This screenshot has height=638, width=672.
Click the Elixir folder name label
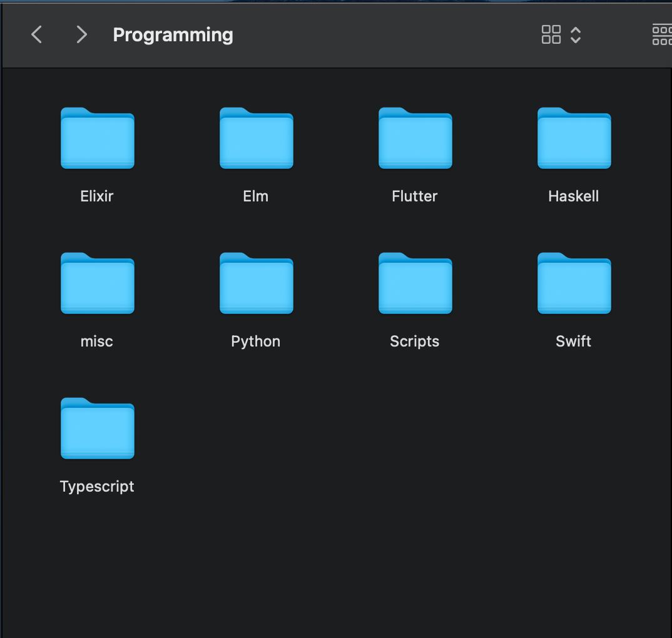coord(97,196)
